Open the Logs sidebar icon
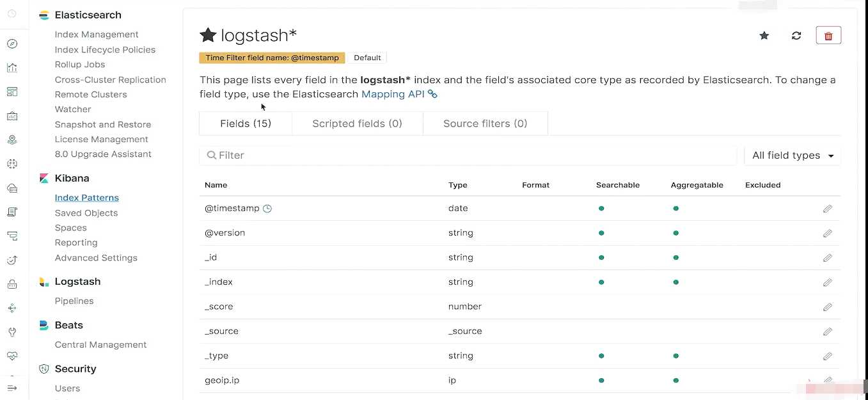This screenshot has height=400, width=868. point(12,212)
